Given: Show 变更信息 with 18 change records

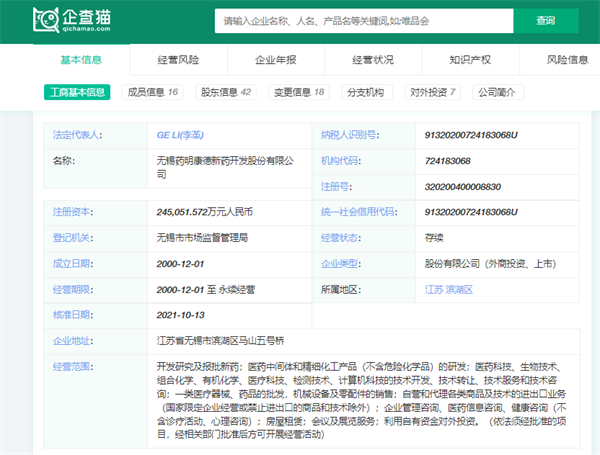Looking at the screenshot, I should 299,93.
